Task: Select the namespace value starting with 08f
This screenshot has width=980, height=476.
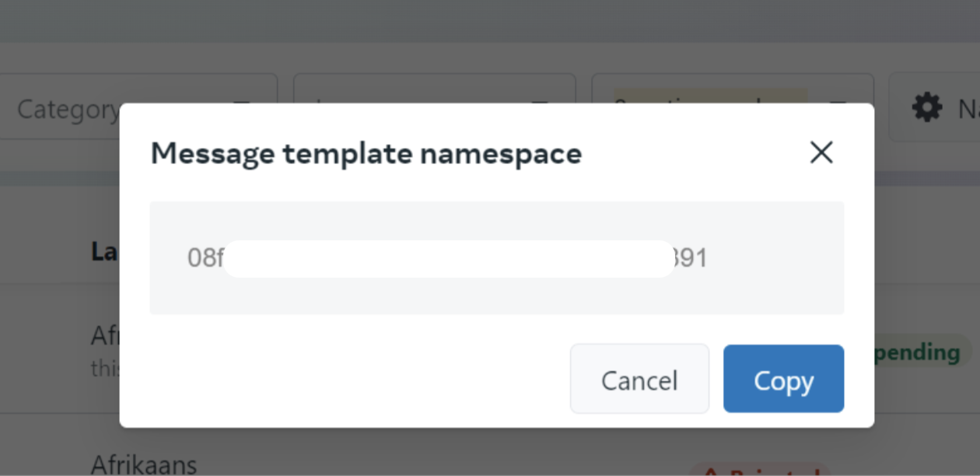Action: pyautogui.click(x=447, y=258)
